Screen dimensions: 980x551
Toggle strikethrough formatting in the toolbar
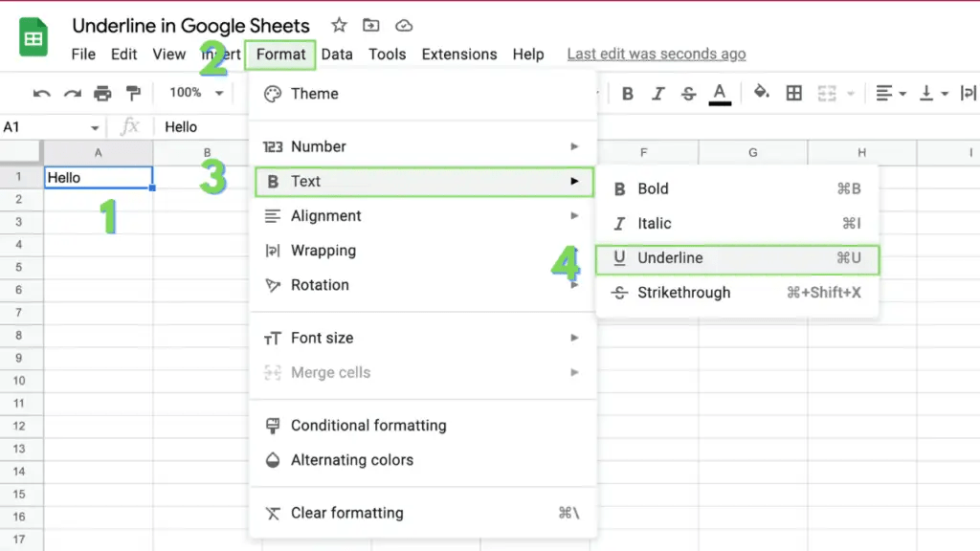point(688,93)
